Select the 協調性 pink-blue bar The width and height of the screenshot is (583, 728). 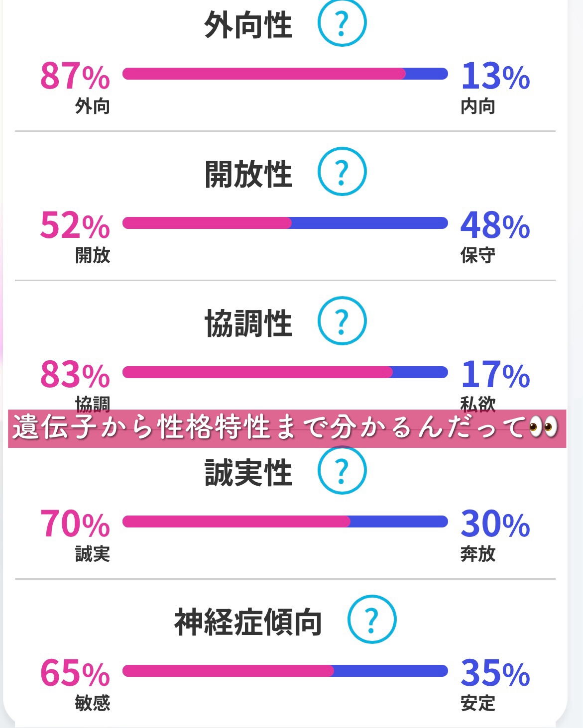click(x=285, y=372)
